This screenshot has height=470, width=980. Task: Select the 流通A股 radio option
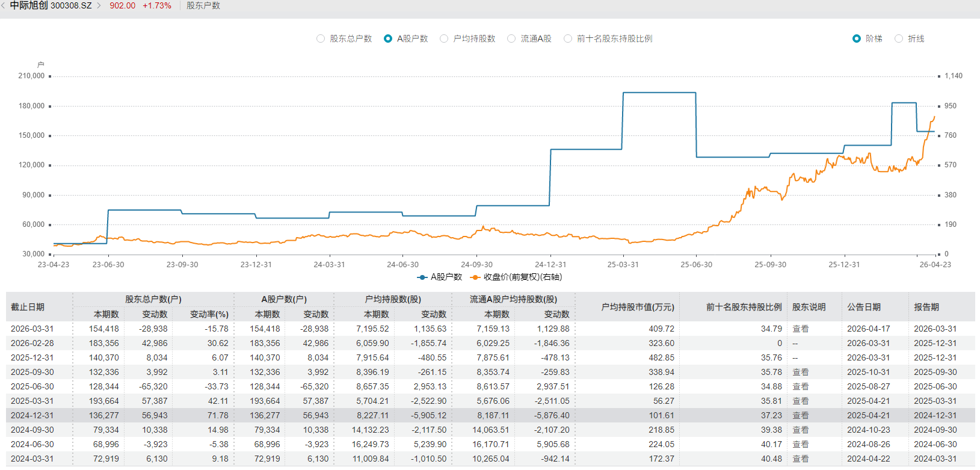point(511,39)
